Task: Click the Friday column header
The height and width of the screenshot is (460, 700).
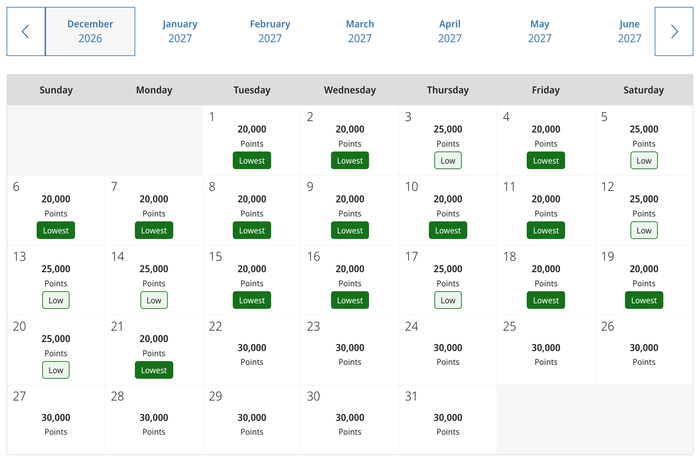Action: coord(546,90)
